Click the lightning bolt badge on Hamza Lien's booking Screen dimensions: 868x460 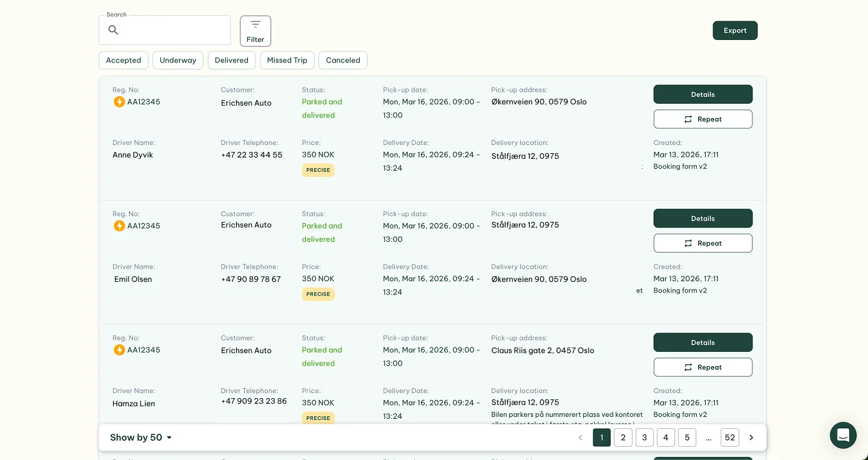(119, 350)
